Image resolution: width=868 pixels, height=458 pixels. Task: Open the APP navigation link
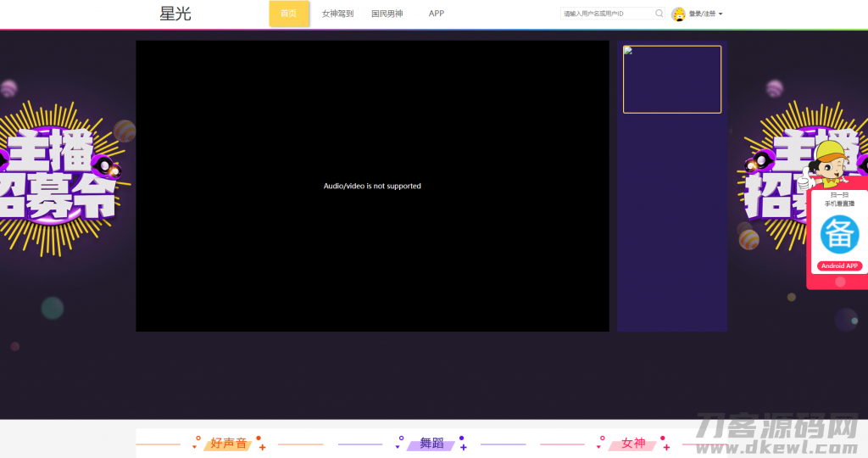point(437,14)
